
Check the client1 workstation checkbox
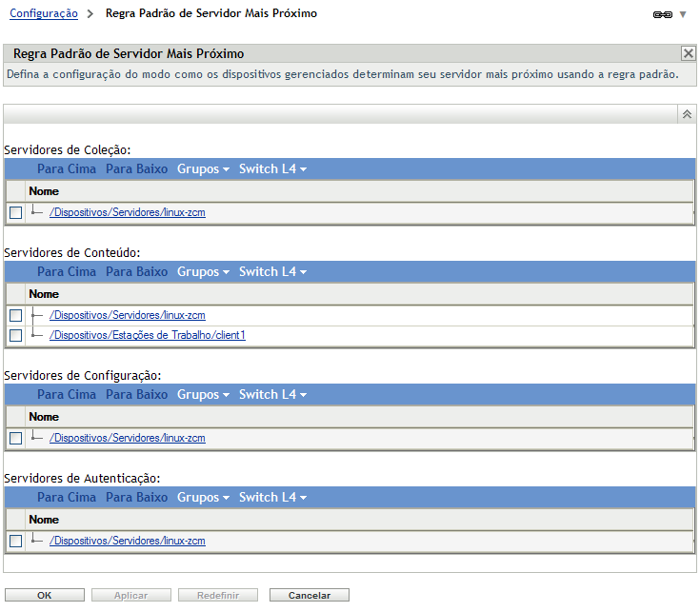(15, 335)
